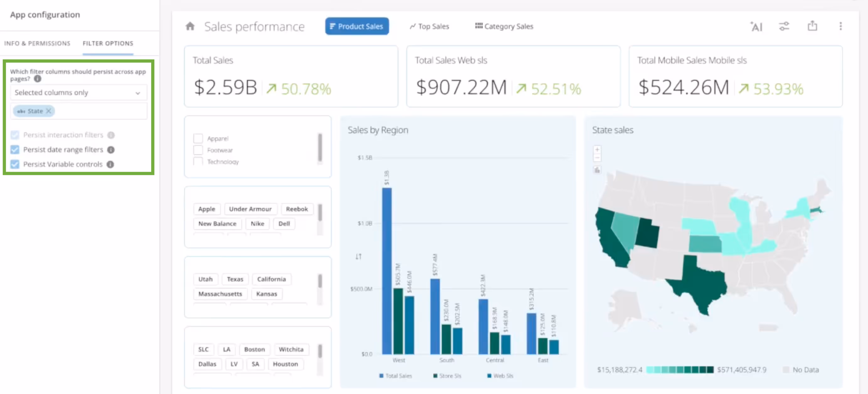
Task: Open the Category Sales page tab
Action: pyautogui.click(x=504, y=26)
